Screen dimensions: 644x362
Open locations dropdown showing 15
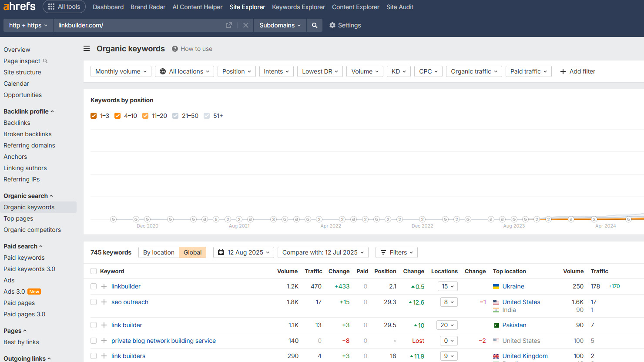448,286
